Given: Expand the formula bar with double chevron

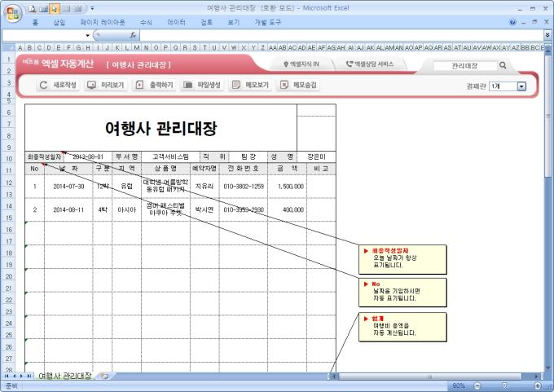Looking at the screenshot, I should click(547, 35).
